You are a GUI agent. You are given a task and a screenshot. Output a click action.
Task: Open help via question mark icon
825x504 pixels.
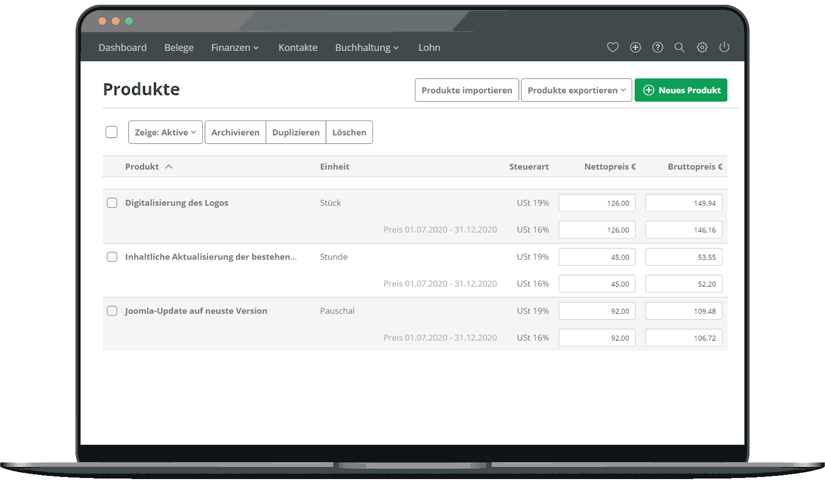[x=658, y=47]
